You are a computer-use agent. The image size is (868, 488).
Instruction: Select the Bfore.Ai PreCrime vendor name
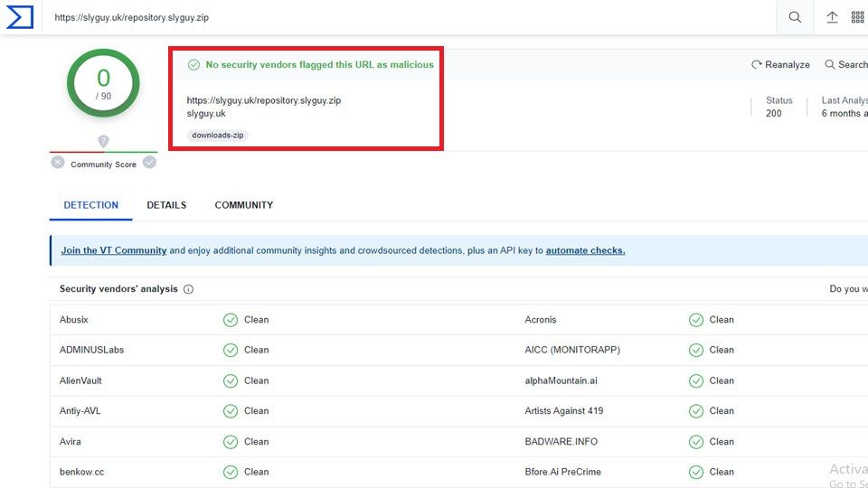562,472
